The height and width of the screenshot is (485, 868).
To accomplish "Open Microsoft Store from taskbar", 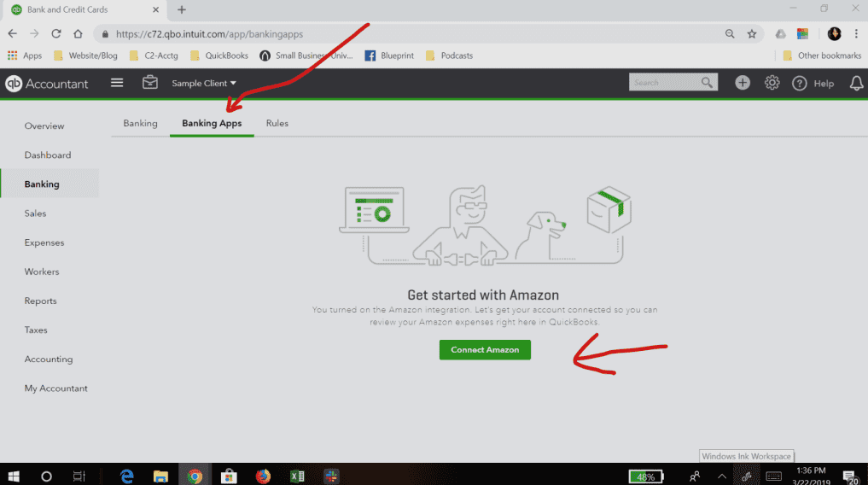I will click(x=229, y=476).
